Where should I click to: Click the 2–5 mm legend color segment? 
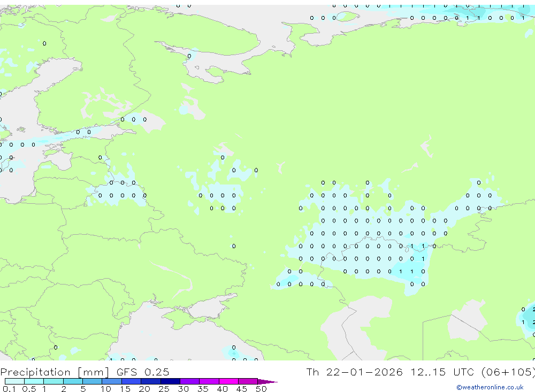point(73,381)
